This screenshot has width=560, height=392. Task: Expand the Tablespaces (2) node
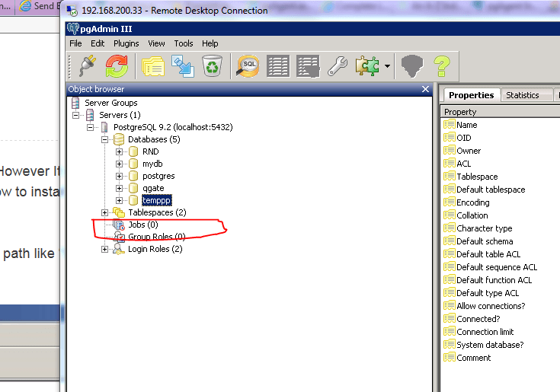point(105,212)
